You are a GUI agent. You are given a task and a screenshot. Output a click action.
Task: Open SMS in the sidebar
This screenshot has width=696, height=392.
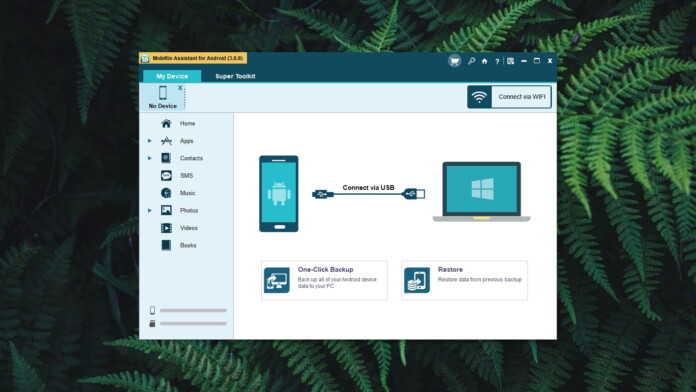point(186,175)
